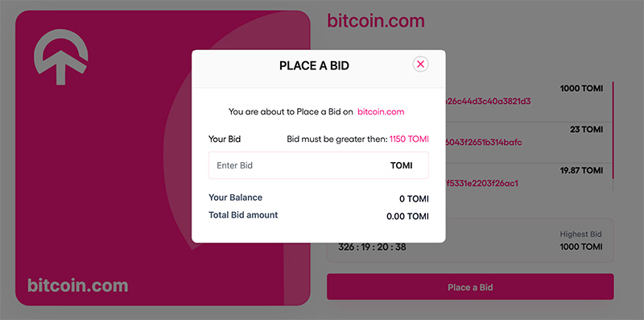This screenshot has width=644, height=320.
Task: Click the TOMI currency label in bid field
Action: point(401,166)
